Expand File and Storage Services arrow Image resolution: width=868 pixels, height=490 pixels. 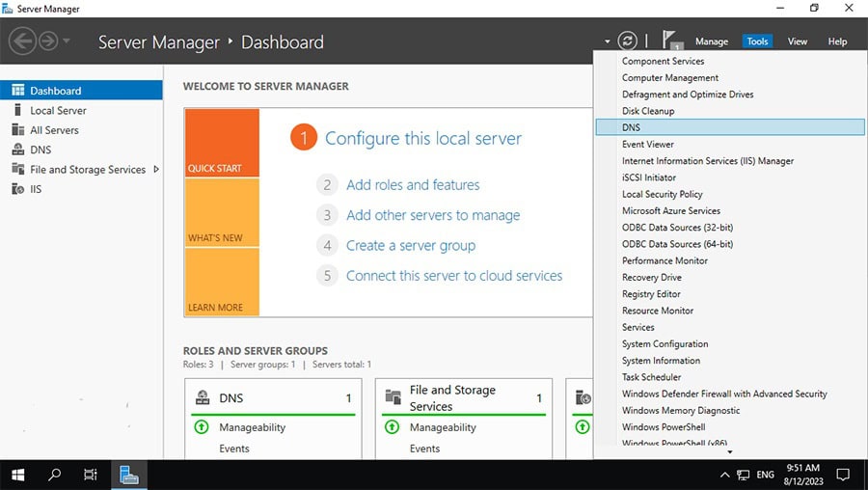pos(156,170)
